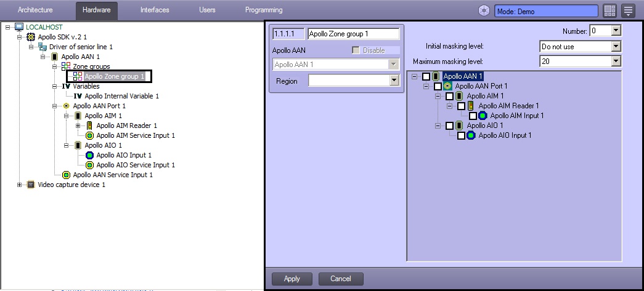The image size is (644, 291).
Task: Collapse Apollo AAN 1 in the right panel tree
Action: coord(414,77)
